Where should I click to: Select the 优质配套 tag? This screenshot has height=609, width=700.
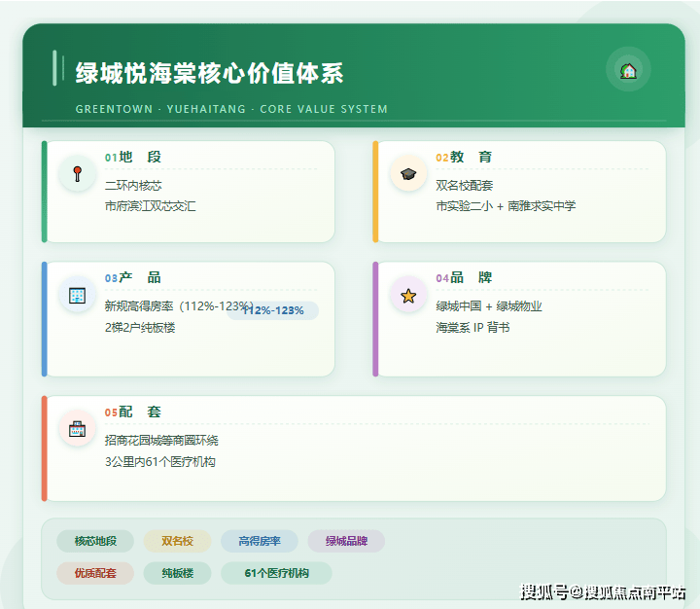95,573
